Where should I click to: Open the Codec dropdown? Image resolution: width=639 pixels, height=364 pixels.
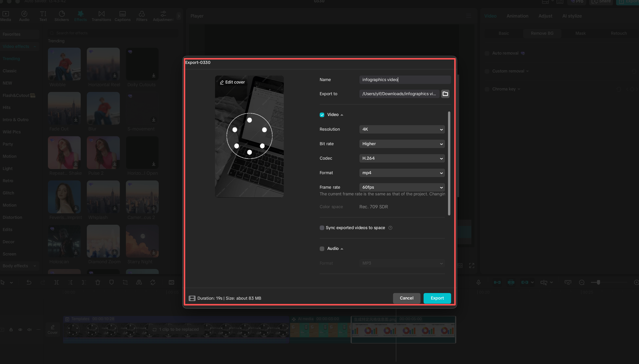click(401, 158)
